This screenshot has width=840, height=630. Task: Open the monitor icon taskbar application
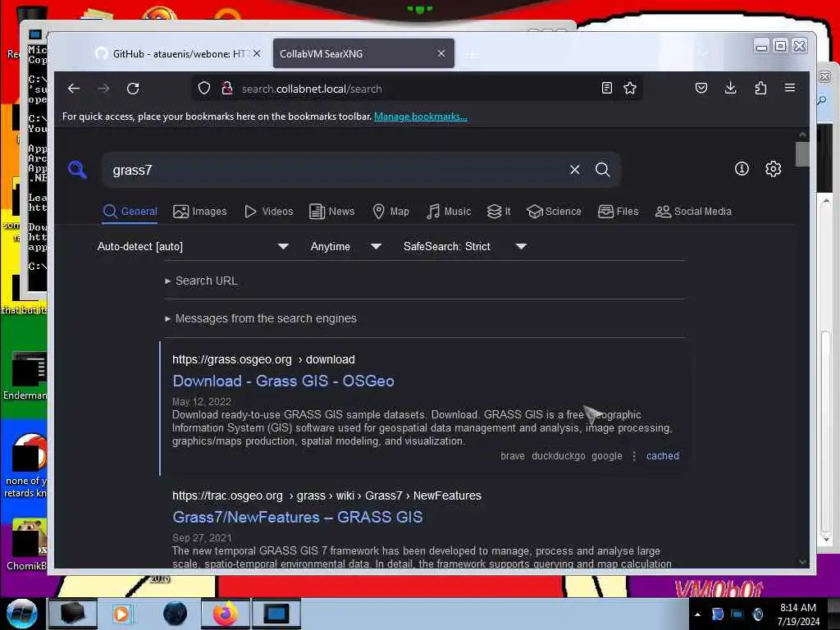[276, 614]
